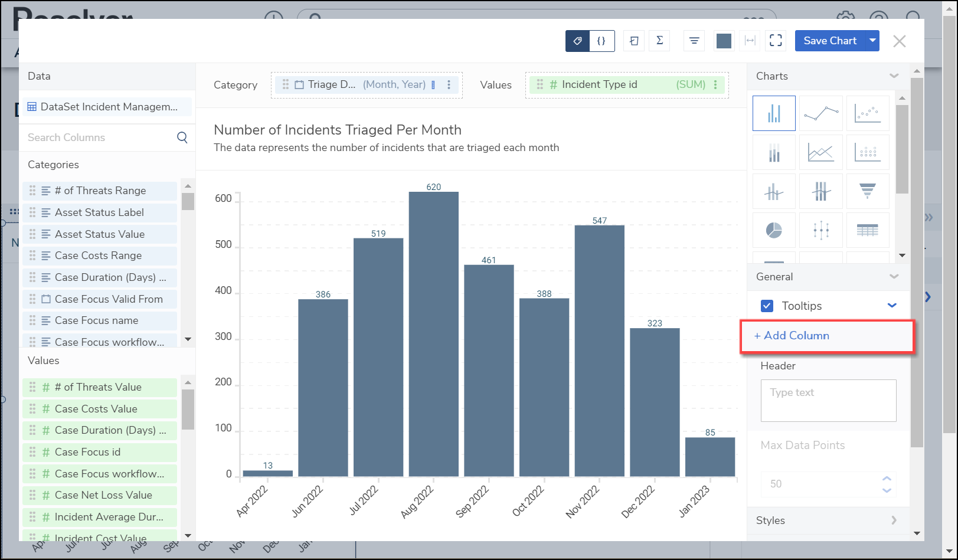Open the Save Chart dropdown arrow
This screenshot has height=560, width=958.
click(x=872, y=41)
